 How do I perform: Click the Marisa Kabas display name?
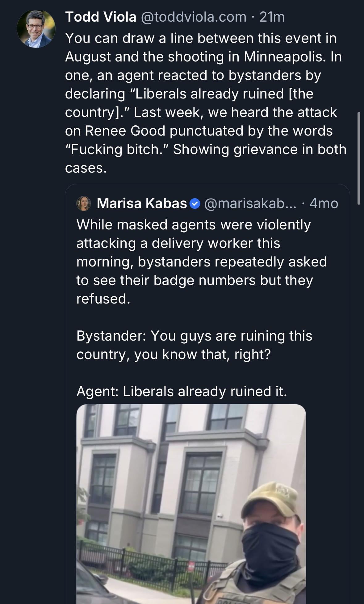(x=142, y=203)
